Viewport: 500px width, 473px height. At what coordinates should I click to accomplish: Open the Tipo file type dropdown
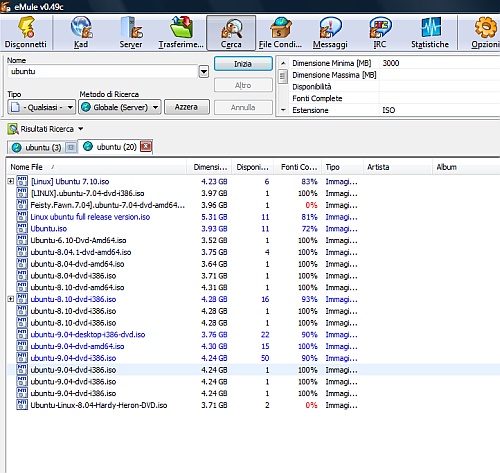(x=42, y=107)
